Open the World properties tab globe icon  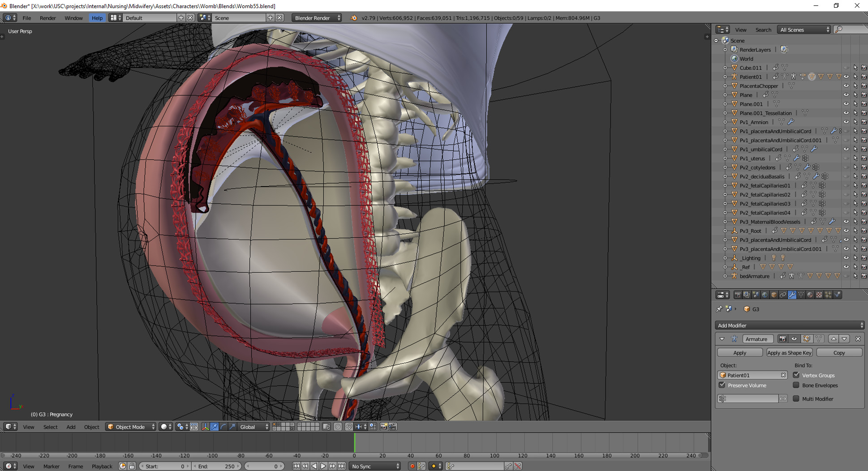point(765,295)
